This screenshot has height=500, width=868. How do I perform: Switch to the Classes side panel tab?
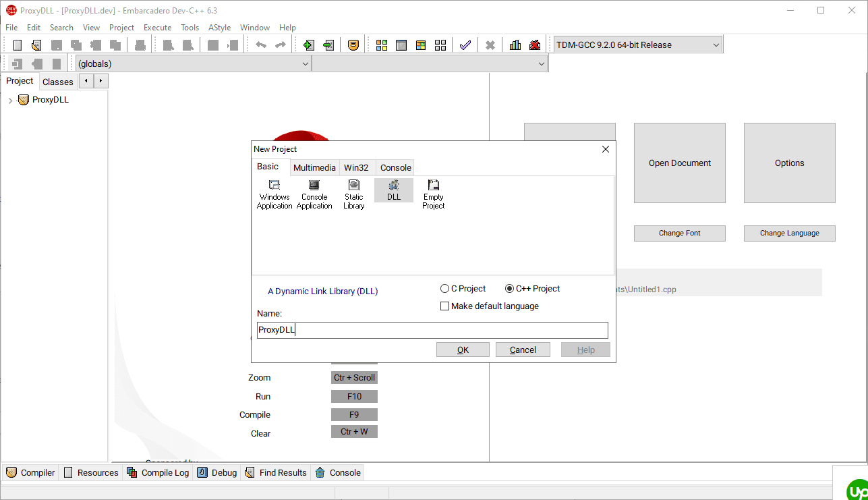tap(57, 82)
